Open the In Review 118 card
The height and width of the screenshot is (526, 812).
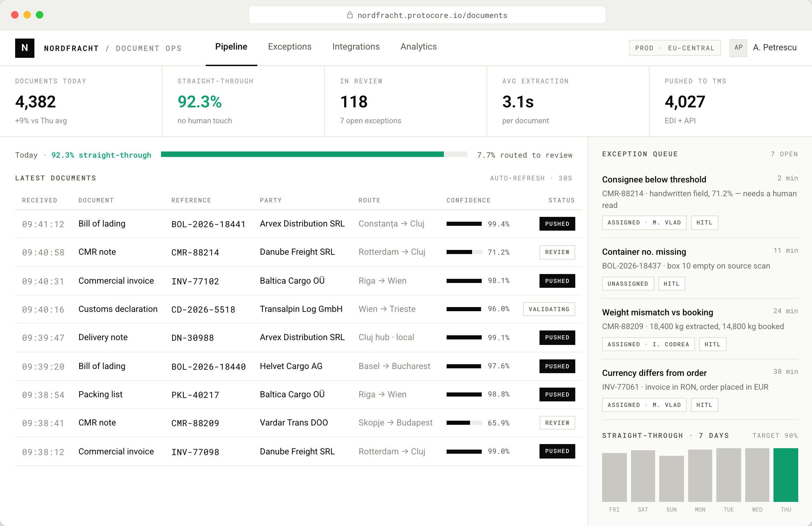pyautogui.click(x=406, y=101)
